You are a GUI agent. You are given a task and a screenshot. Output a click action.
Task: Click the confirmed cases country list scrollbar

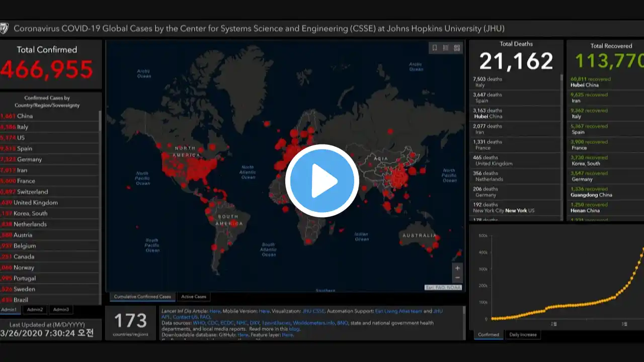pyautogui.click(x=100, y=207)
